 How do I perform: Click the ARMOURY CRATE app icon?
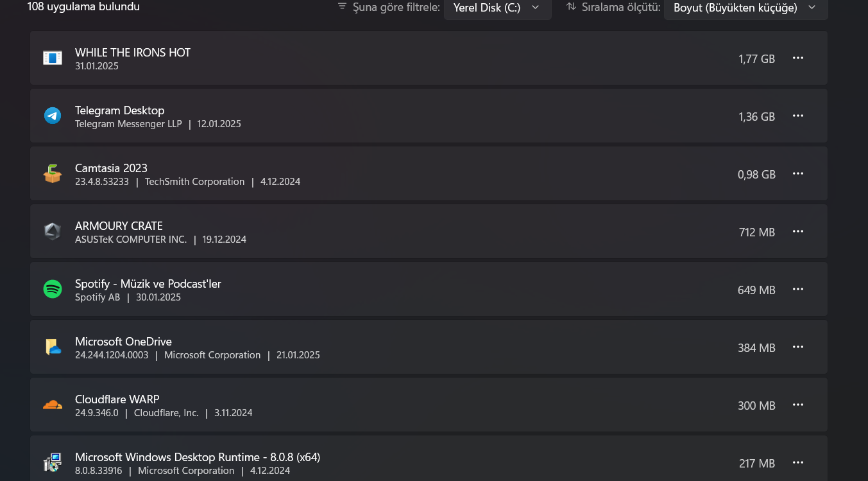pyautogui.click(x=53, y=232)
